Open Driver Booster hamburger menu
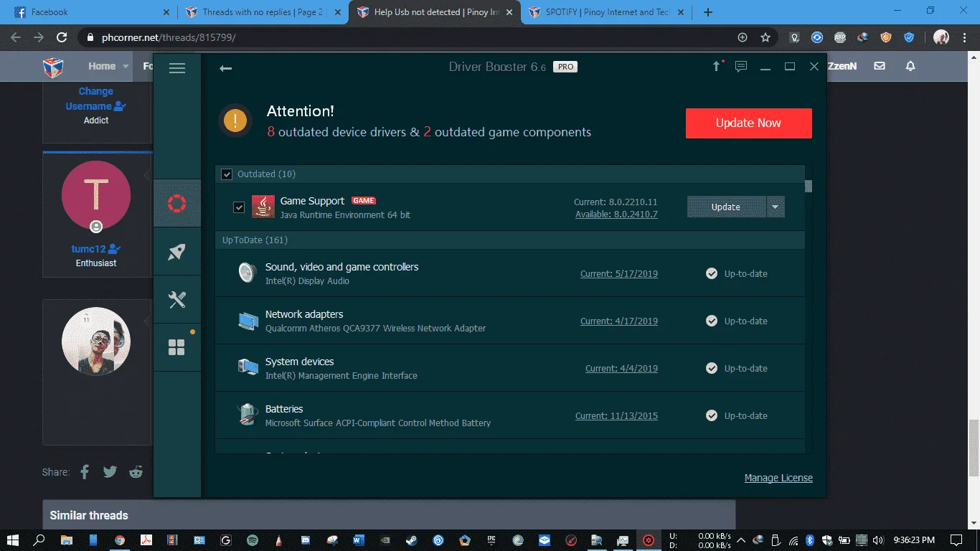The height and width of the screenshot is (551, 980). (x=177, y=68)
